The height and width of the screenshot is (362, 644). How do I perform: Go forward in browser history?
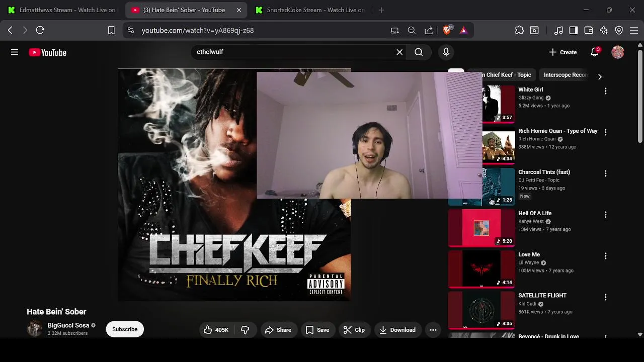pyautogui.click(x=25, y=30)
